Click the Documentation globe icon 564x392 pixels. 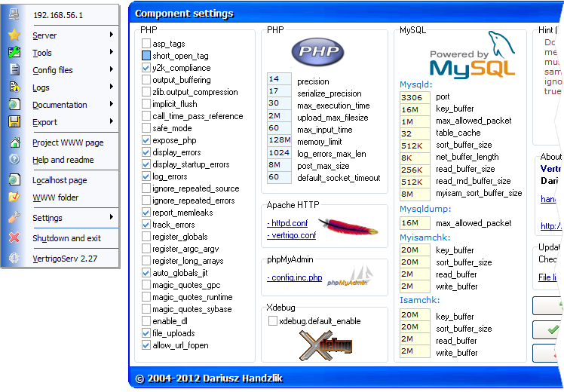coord(14,105)
